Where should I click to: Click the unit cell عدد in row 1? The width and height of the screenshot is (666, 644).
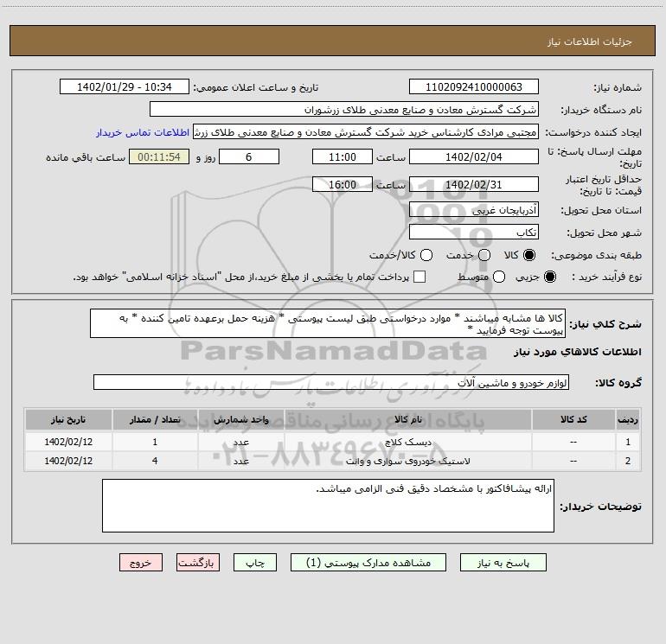240,442
